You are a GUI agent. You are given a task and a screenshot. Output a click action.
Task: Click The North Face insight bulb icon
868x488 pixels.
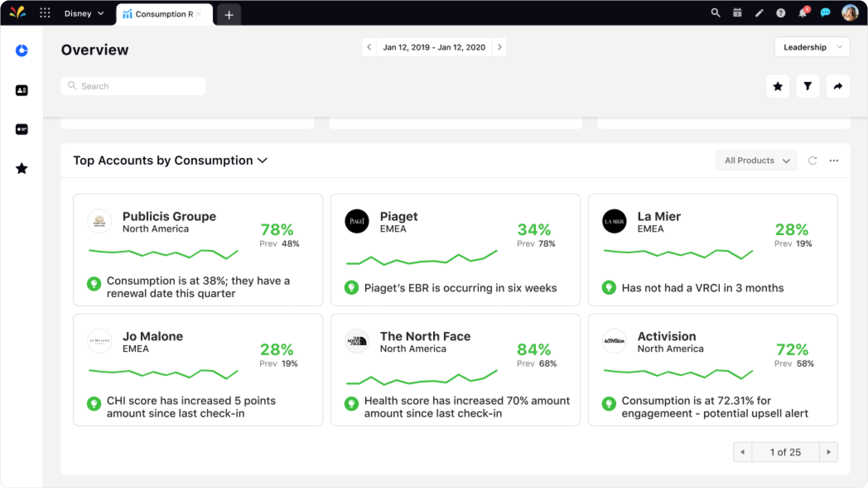click(x=351, y=404)
